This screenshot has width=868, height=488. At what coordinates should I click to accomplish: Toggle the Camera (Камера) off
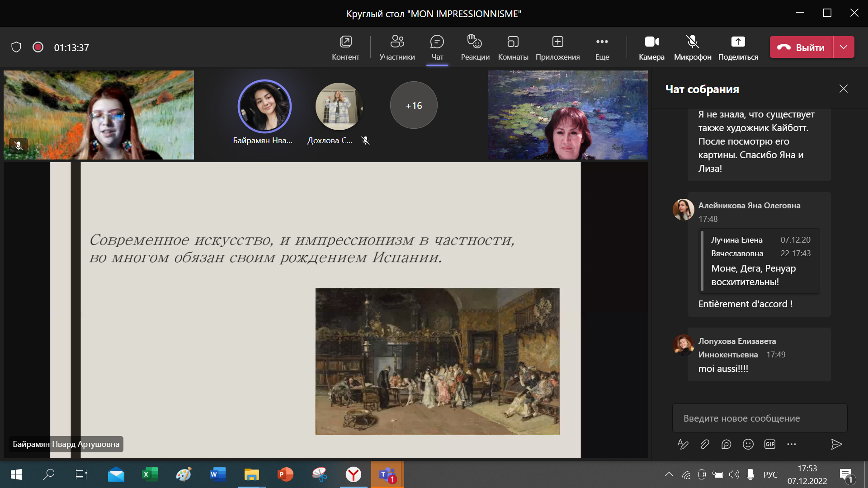(x=651, y=47)
